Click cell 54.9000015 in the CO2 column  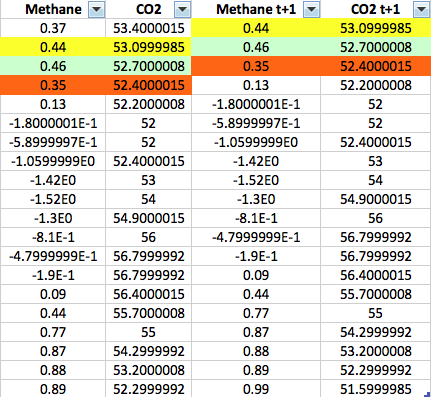[x=149, y=218]
